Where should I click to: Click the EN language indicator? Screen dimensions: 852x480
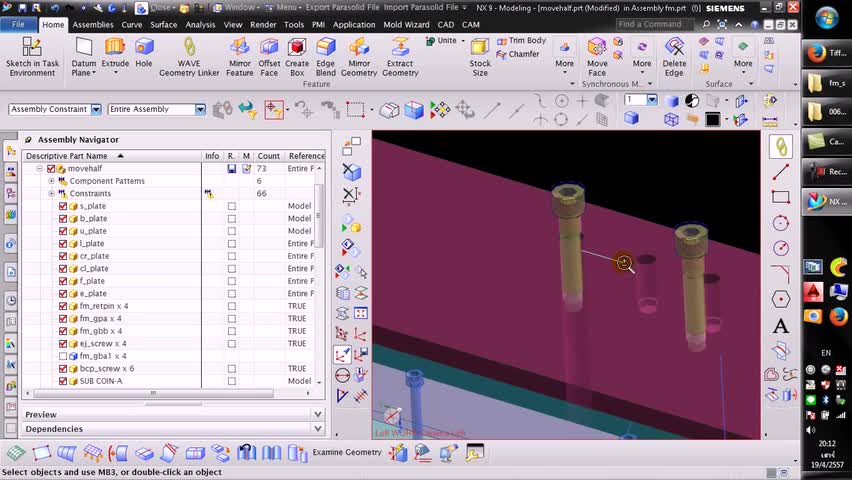(826, 353)
